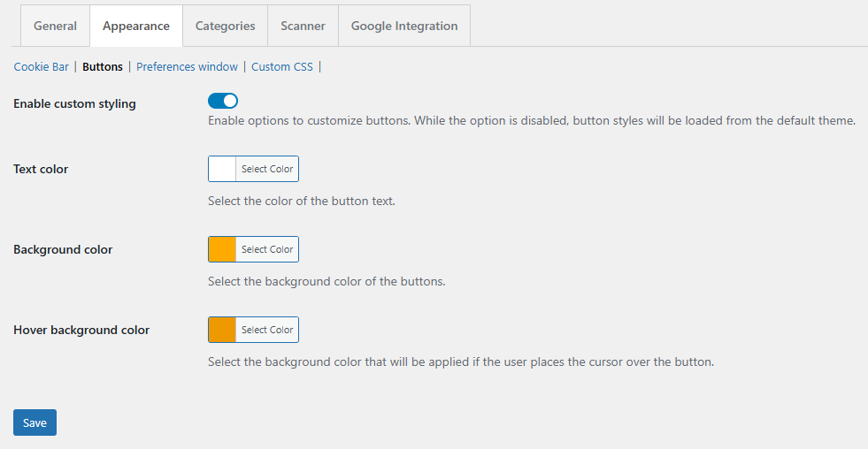868x449 pixels.
Task: Select the Appearance tab
Action: [136, 26]
